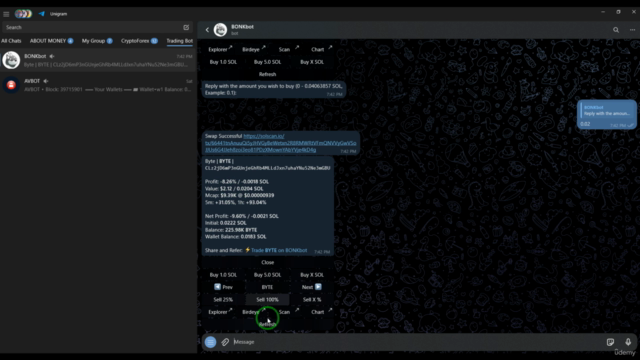This screenshot has height=360, width=640.
Task: Click Sell 100% button
Action: point(267,300)
